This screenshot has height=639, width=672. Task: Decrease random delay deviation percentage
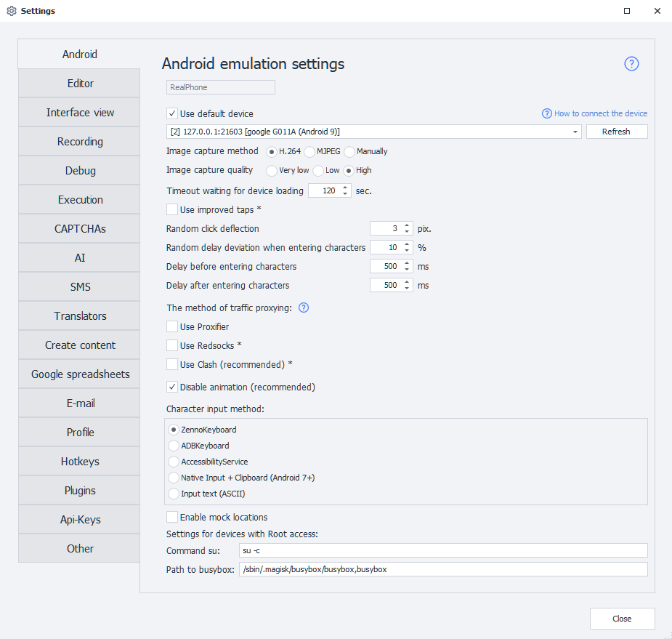coord(407,251)
